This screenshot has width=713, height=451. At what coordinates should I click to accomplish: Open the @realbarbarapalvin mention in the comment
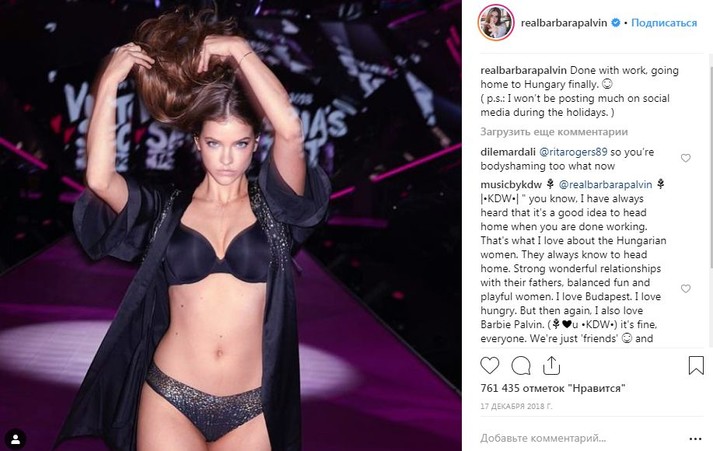click(x=605, y=184)
